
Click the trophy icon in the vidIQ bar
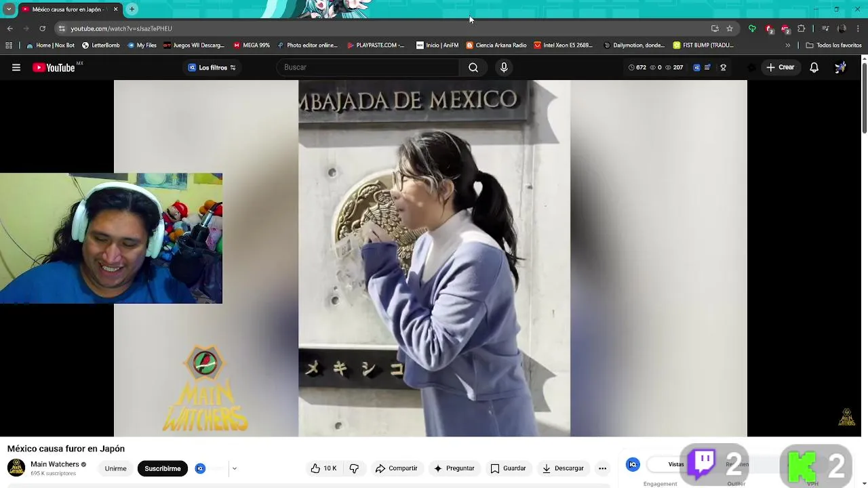coord(723,67)
